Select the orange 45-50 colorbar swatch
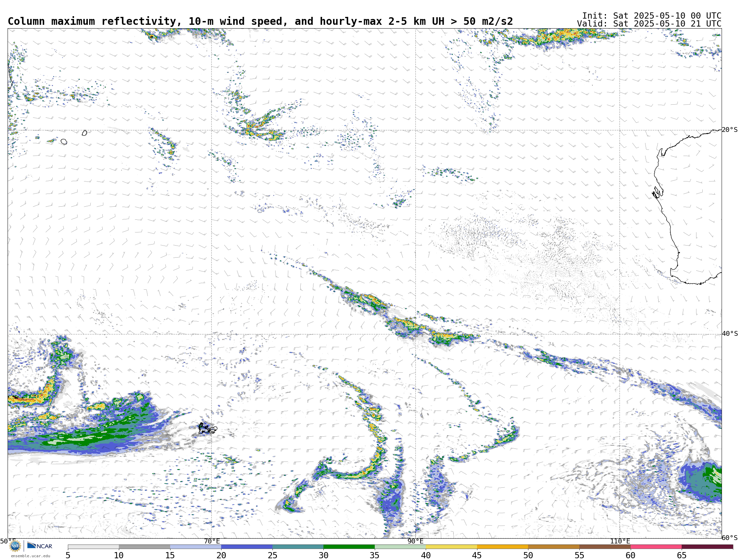The image size is (744, 560). 503,547
